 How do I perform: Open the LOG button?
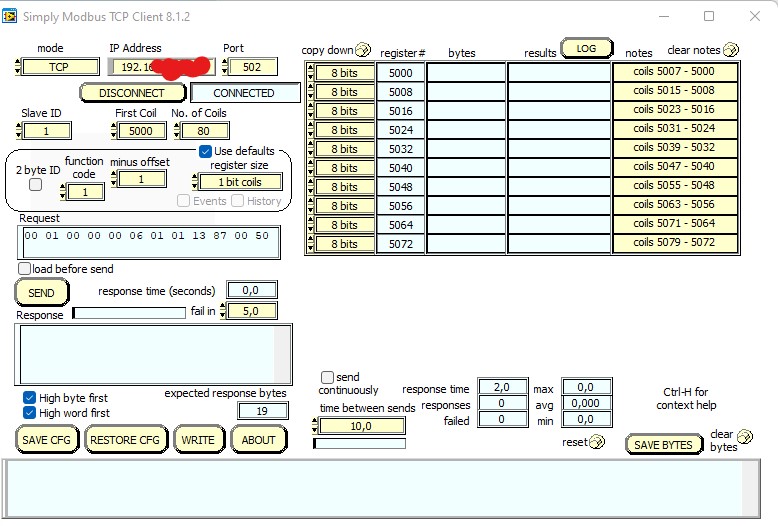[586, 49]
